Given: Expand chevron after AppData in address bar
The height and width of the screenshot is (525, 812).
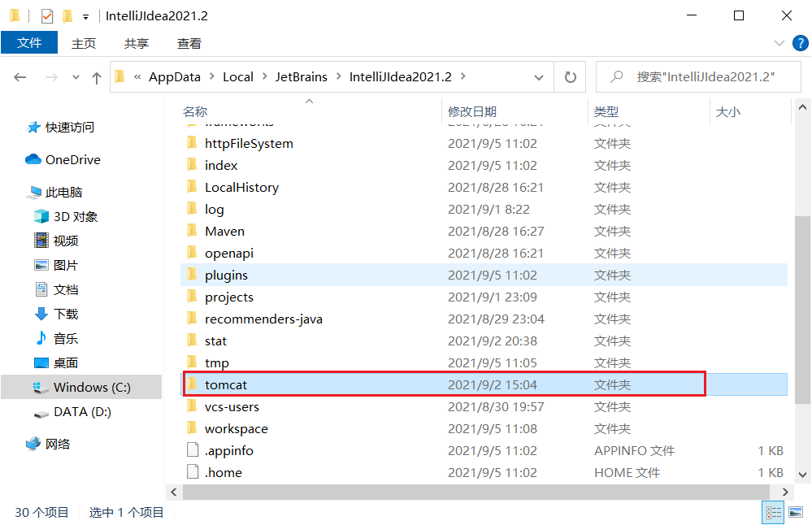Looking at the screenshot, I should (212, 76).
